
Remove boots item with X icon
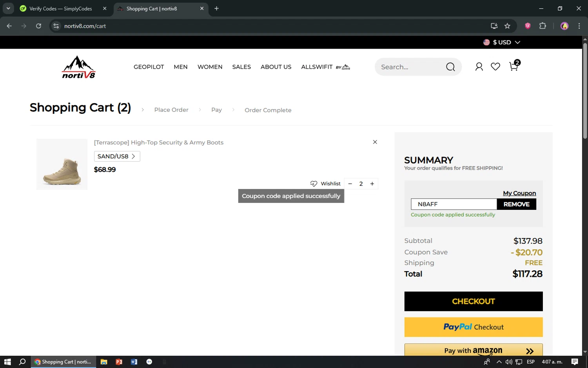coord(375,142)
